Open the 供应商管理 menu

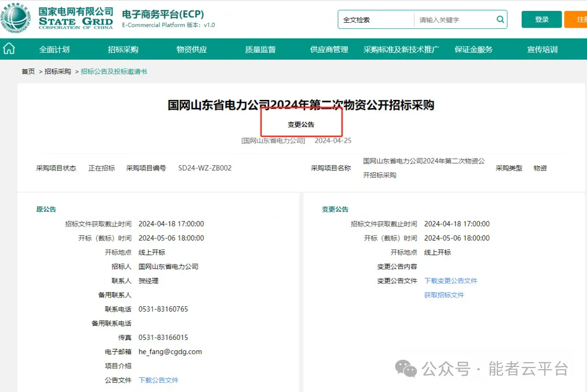[x=329, y=49]
